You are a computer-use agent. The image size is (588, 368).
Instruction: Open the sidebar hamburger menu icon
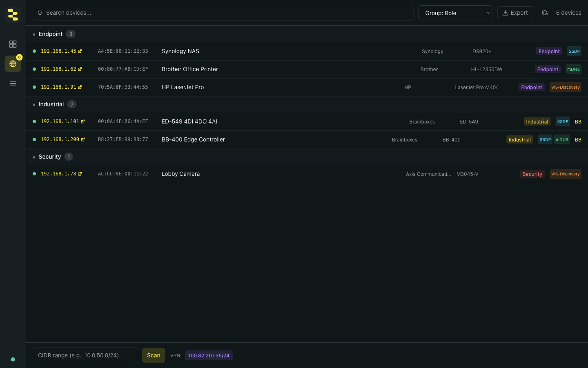pyautogui.click(x=13, y=83)
